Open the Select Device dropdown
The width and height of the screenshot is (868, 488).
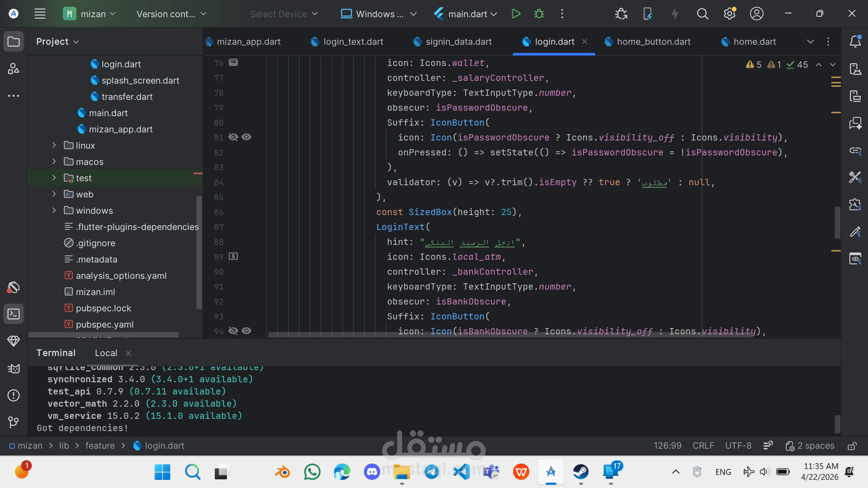[x=284, y=14]
